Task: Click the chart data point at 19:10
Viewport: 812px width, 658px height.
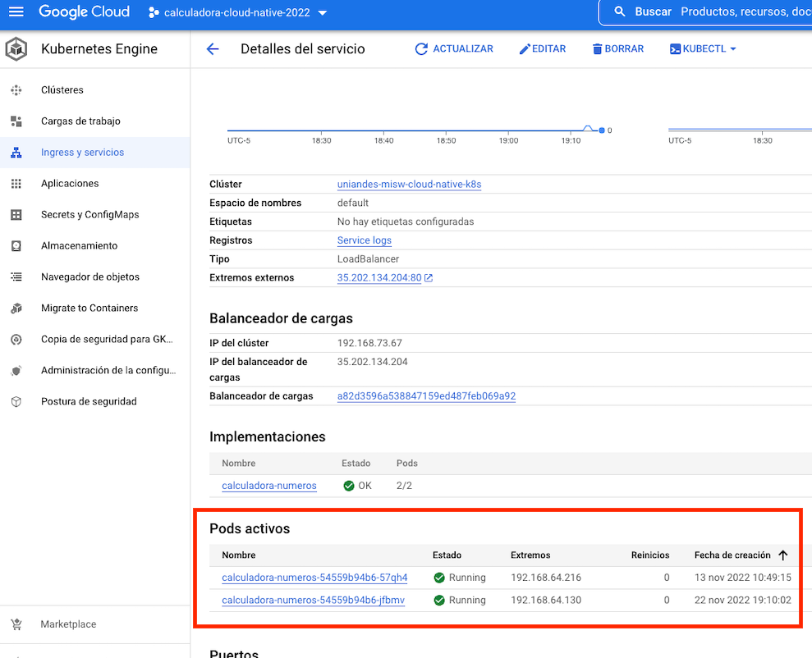Action: [x=602, y=130]
